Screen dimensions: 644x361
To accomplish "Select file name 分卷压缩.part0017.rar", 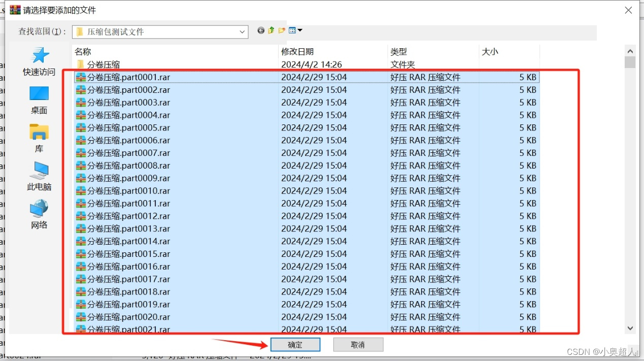I will (129, 279).
